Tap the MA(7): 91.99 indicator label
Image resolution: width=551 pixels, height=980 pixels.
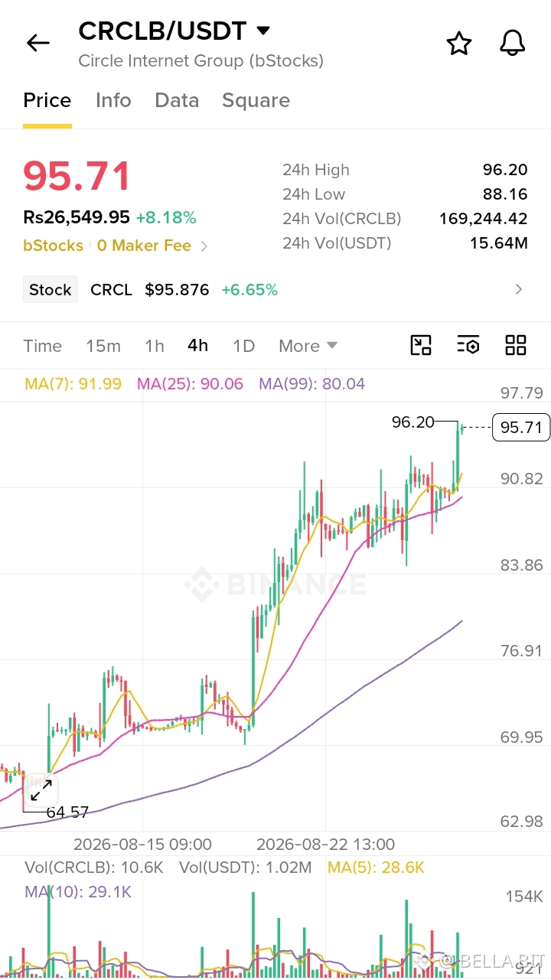pyautogui.click(x=73, y=384)
